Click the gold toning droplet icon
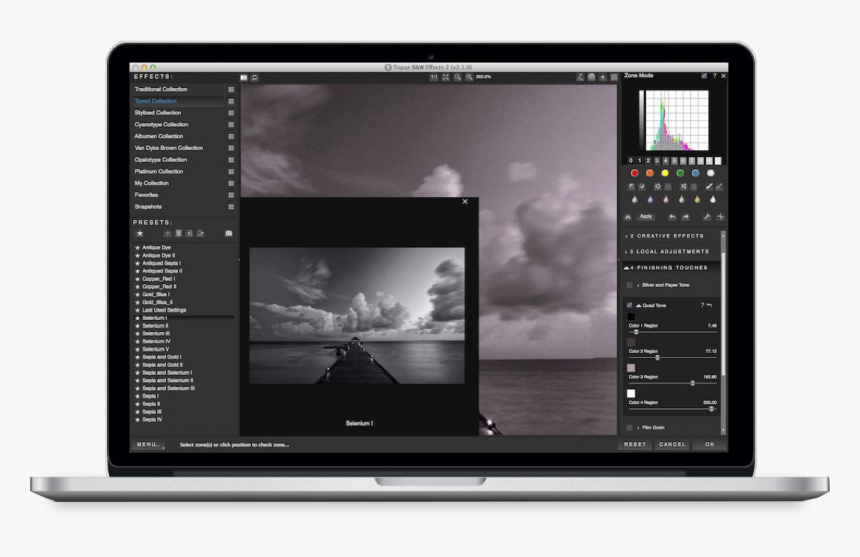This screenshot has height=557, width=860. pos(697,200)
